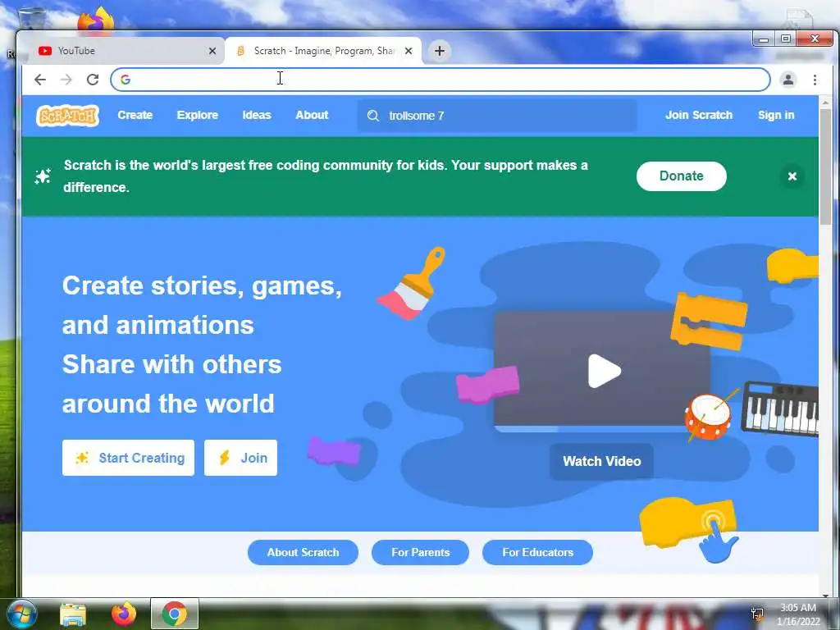Click the Google icon in address bar
The height and width of the screenshot is (630, 840).
point(126,80)
